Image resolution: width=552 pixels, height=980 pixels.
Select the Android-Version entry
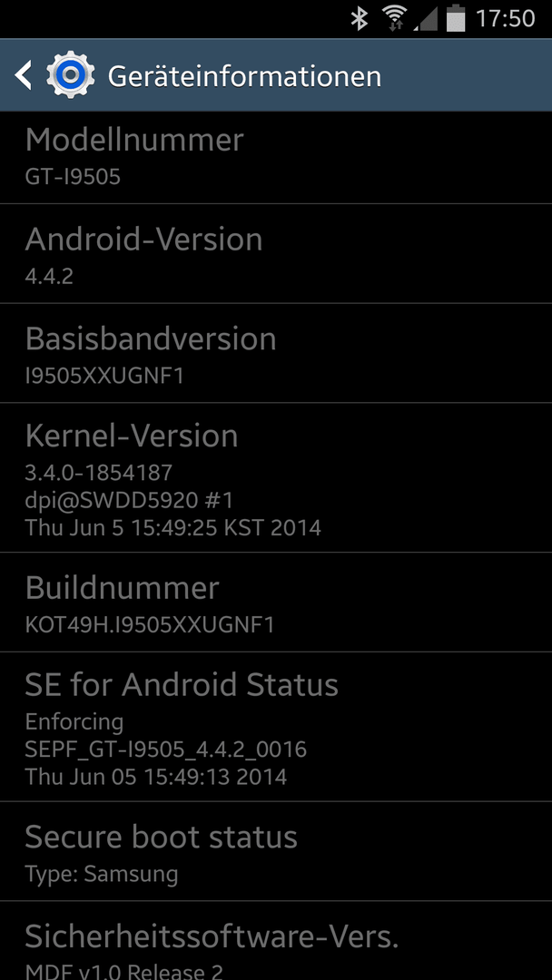click(x=276, y=254)
